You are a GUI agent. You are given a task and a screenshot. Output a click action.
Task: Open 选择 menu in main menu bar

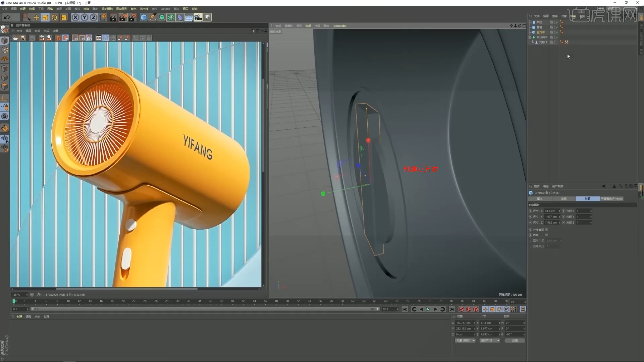[32, 9]
